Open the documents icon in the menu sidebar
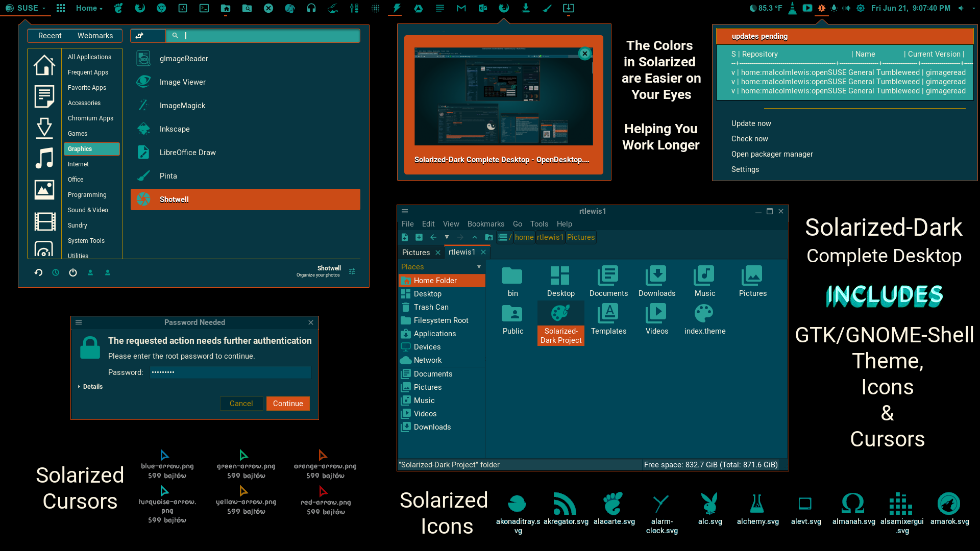 (x=44, y=96)
